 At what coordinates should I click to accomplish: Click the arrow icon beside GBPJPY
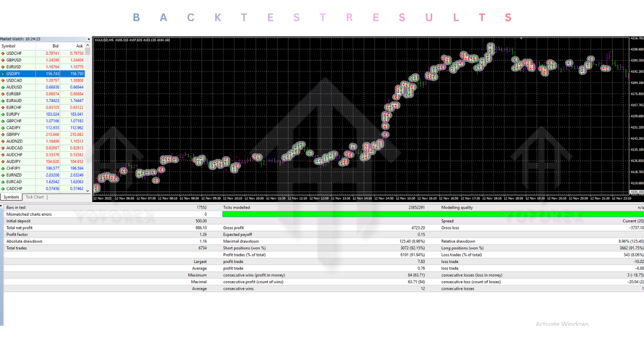[x=3, y=135]
